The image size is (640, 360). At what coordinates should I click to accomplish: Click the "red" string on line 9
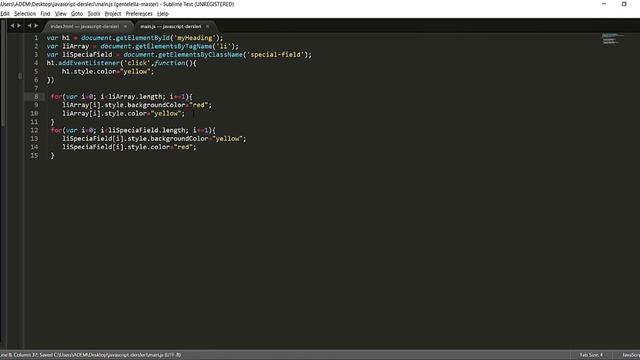coord(199,105)
